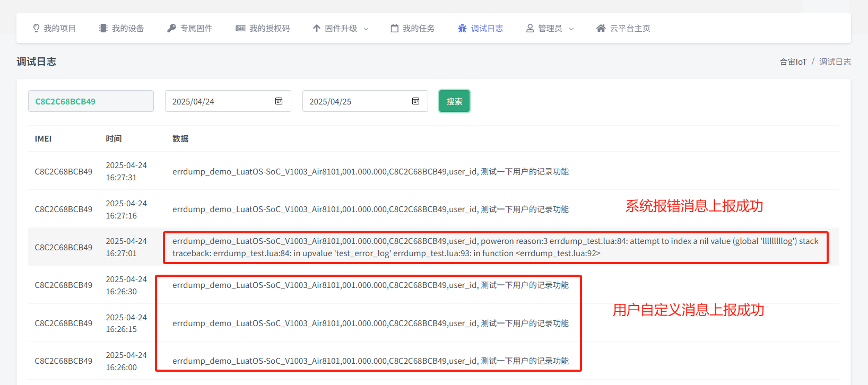
Task: Click the lightbulb icon beside 我的项目
Action: click(36, 28)
